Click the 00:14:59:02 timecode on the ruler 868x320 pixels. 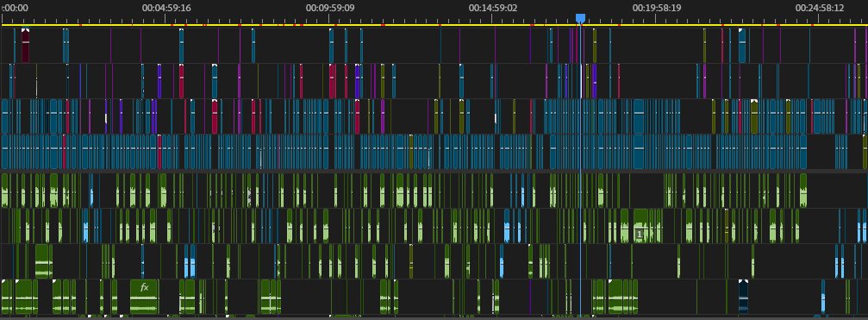coord(493,8)
